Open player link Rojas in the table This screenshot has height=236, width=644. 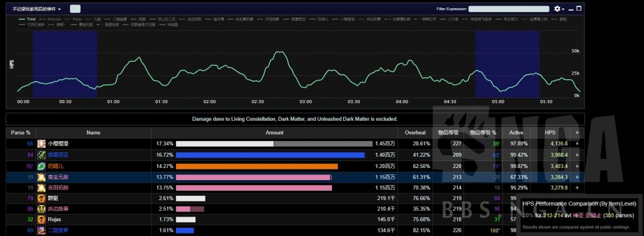tap(54, 220)
